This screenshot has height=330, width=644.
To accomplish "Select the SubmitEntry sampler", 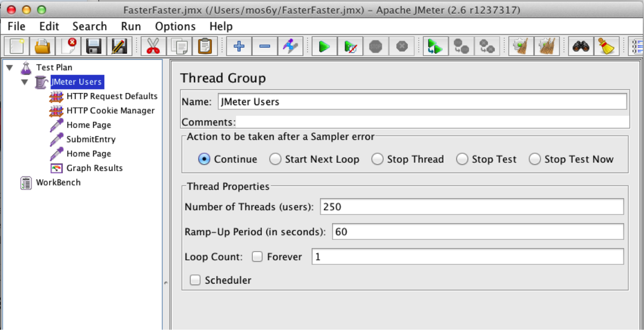I will tap(91, 140).
